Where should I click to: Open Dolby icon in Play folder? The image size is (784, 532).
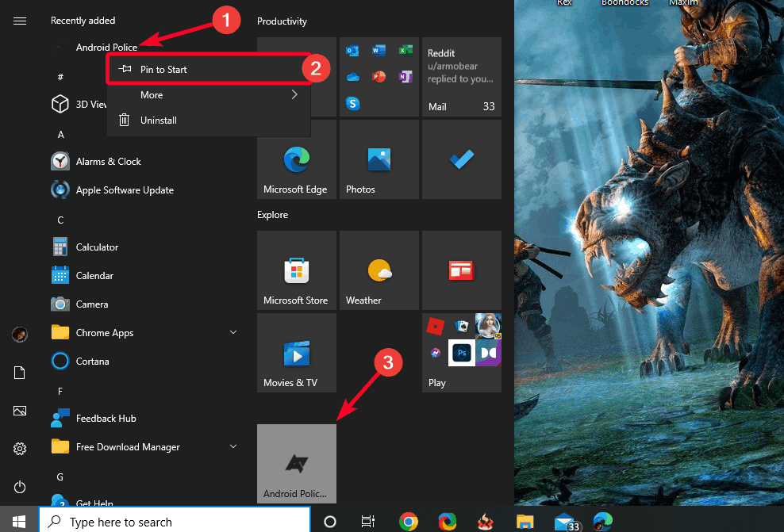point(488,353)
